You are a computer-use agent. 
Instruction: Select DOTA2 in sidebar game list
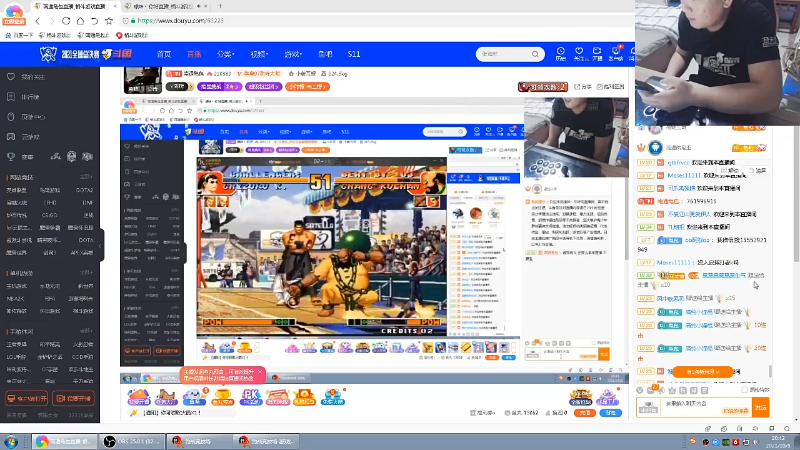click(x=85, y=190)
